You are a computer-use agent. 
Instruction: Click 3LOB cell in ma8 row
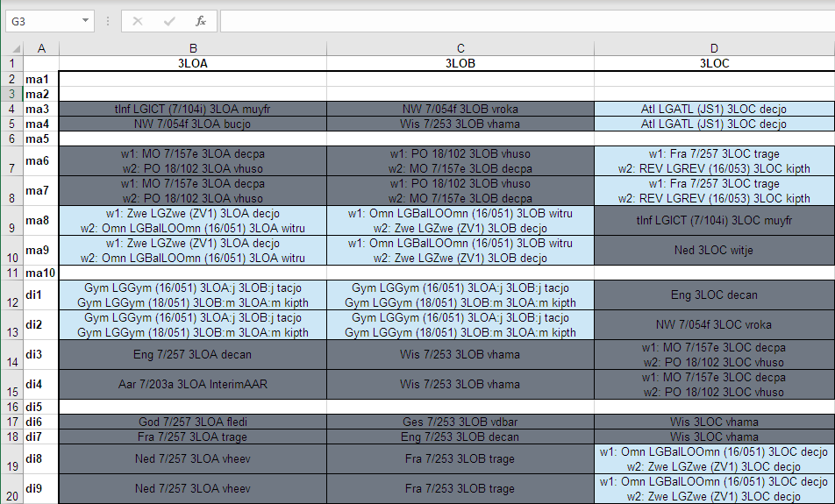point(460,221)
